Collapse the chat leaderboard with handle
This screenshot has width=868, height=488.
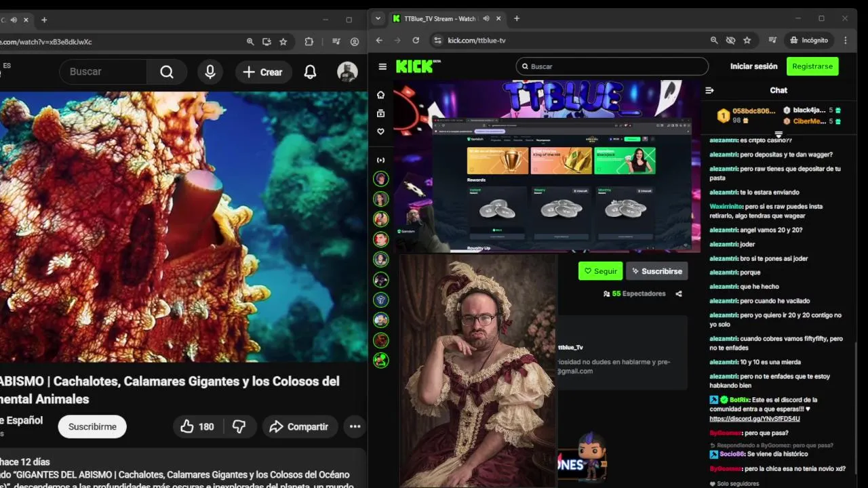coord(778,134)
